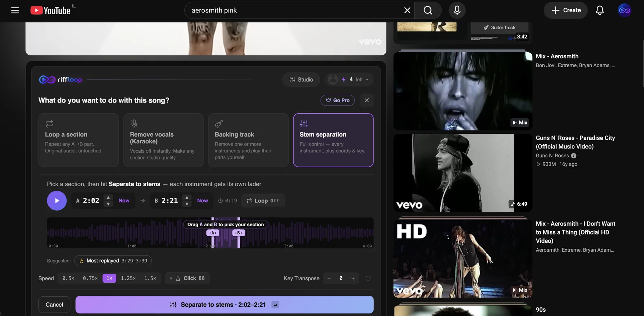
Task: Increase the A time with up arrow
Action: tap(108, 197)
